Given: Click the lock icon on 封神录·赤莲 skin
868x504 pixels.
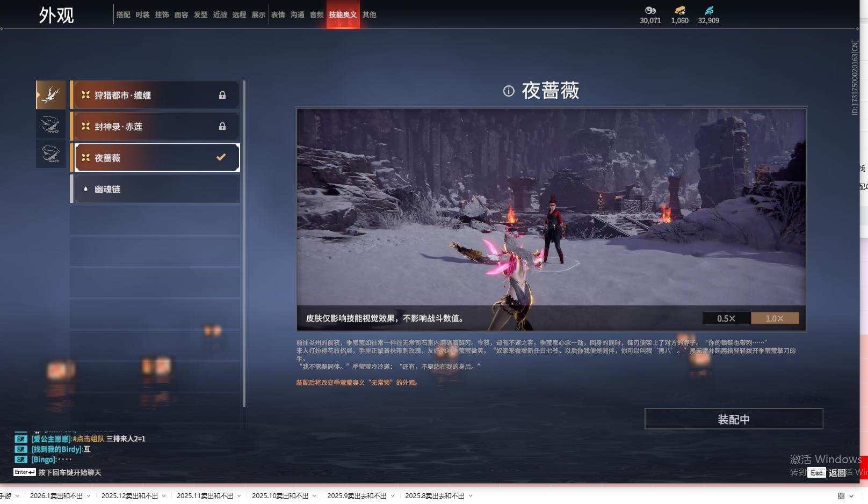Looking at the screenshot, I should (x=221, y=126).
